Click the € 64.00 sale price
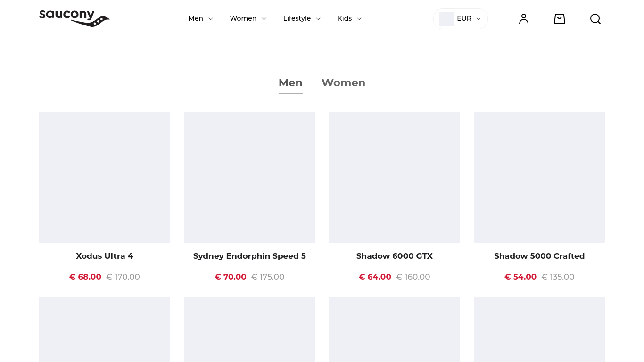The image size is (644, 362). (375, 277)
